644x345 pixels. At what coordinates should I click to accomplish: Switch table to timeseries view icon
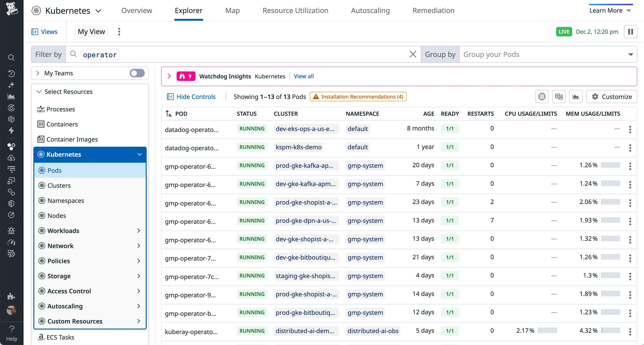576,97
